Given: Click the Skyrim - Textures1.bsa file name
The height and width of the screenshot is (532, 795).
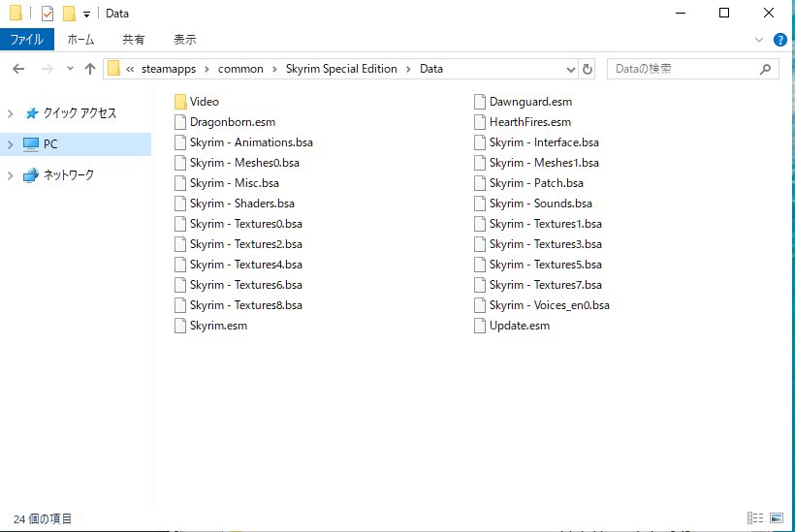Looking at the screenshot, I should tap(546, 224).
